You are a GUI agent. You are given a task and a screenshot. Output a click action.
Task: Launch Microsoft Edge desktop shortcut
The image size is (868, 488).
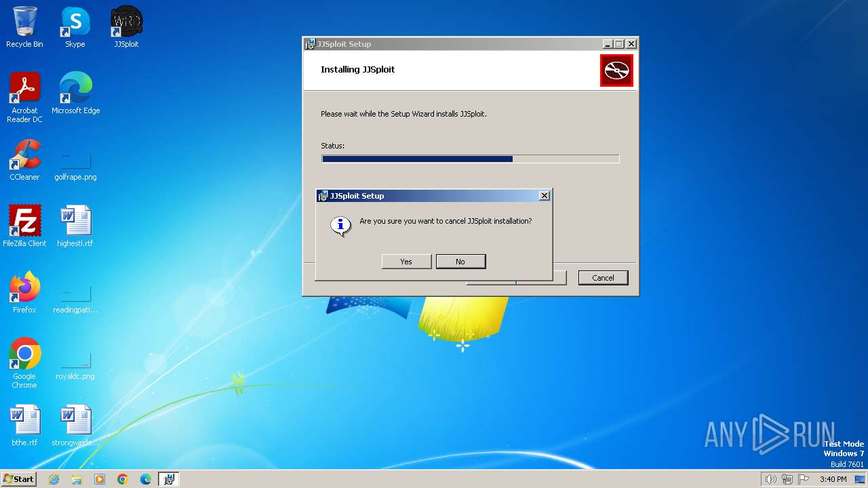[75, 94]
